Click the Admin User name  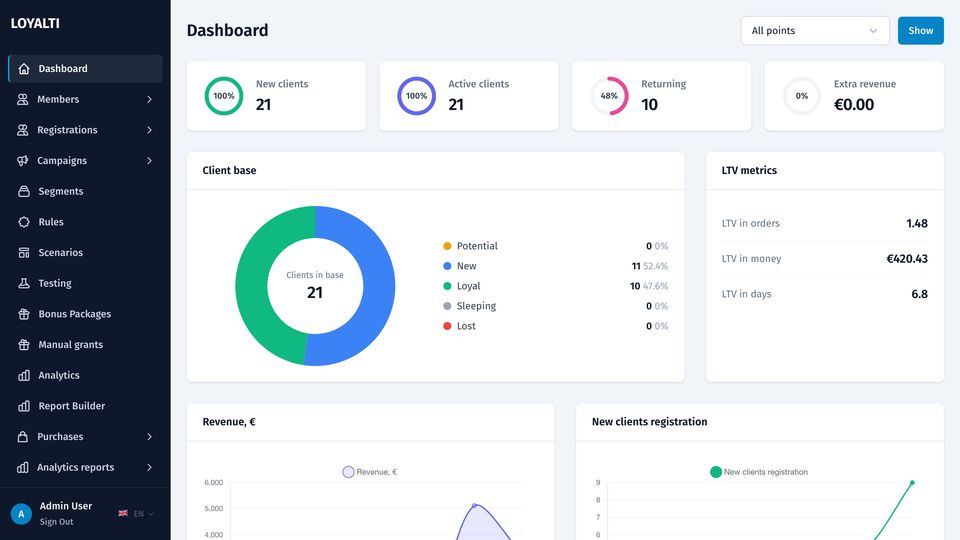point(66,506)
